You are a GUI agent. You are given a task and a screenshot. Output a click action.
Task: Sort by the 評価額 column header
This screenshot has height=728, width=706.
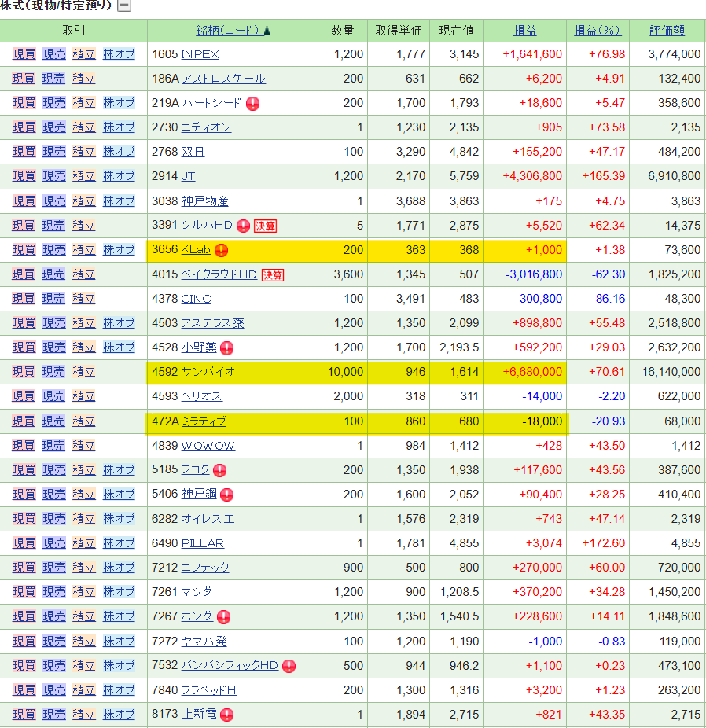tap(667, 31)
